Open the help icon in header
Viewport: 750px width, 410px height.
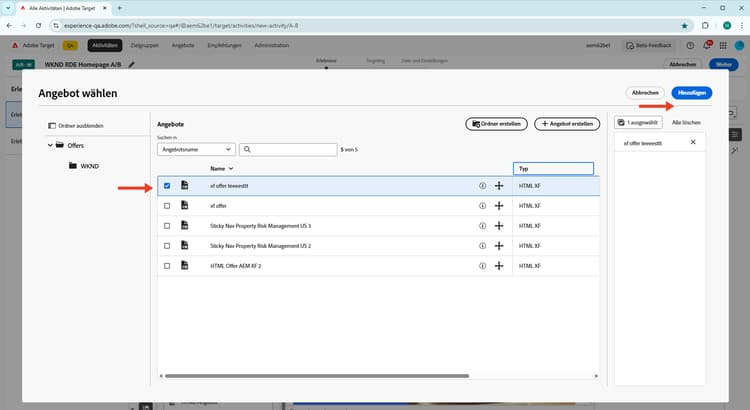(690, 45)
